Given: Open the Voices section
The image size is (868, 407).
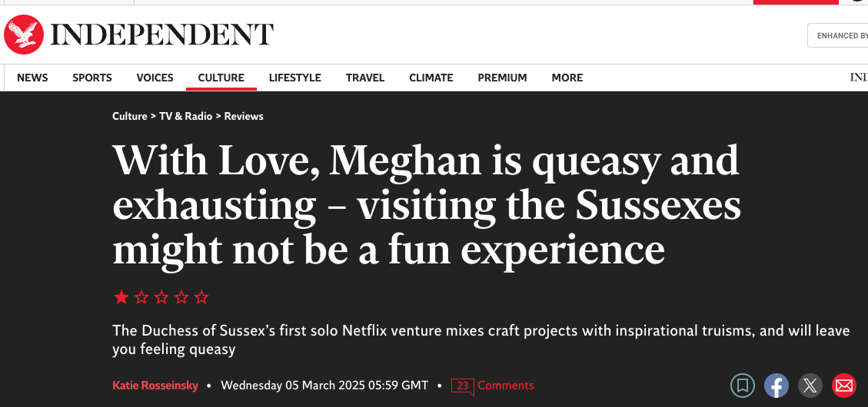Looking at the screenshot, I should pos(155,78).
